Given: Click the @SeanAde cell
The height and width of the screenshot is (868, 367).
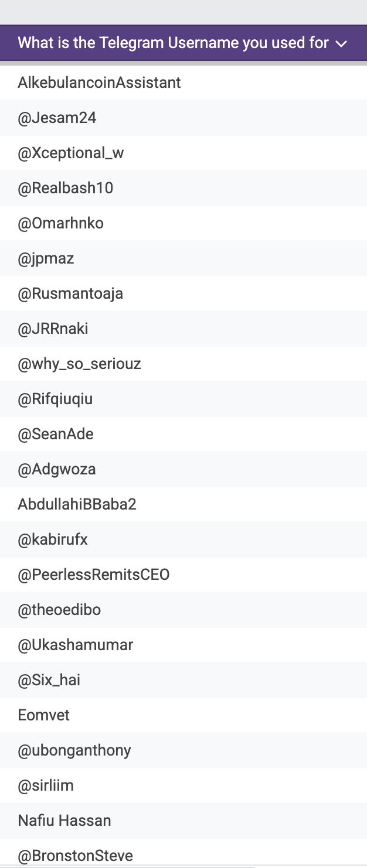Looking at the screenshot, I should (x=183, y=434).
